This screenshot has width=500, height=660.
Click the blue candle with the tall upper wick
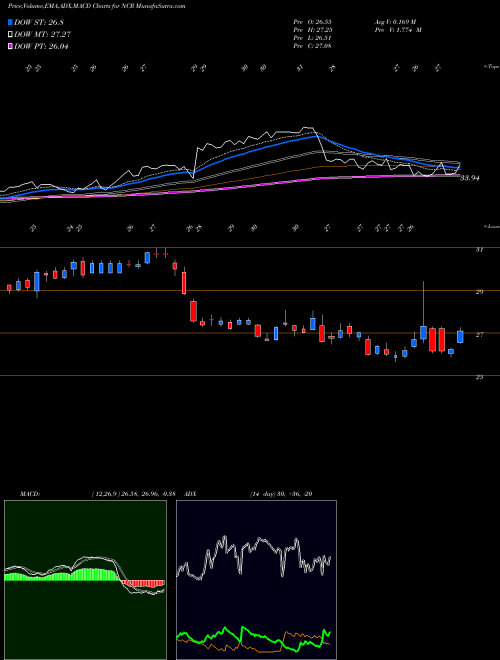pyautogui.click(x=423, y=332)
